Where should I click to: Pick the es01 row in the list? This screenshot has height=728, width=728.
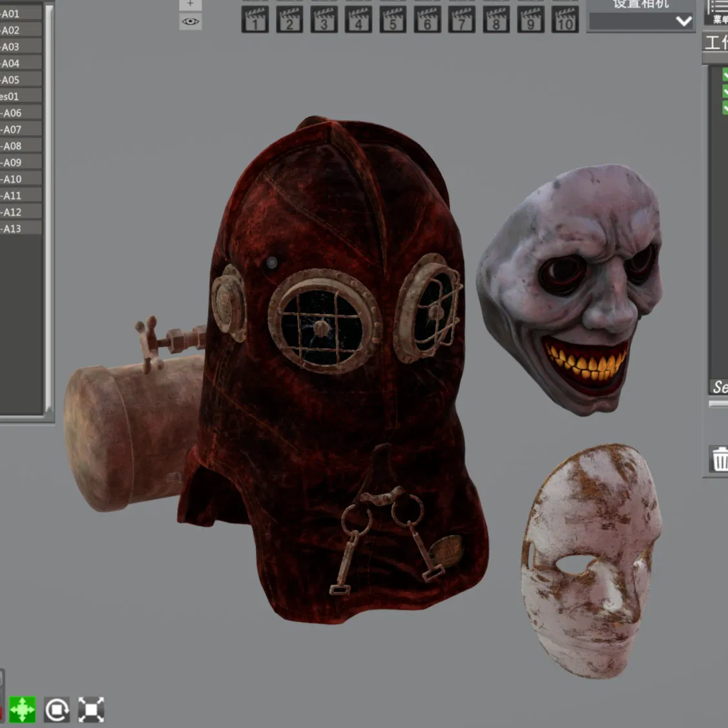point(21,96)
